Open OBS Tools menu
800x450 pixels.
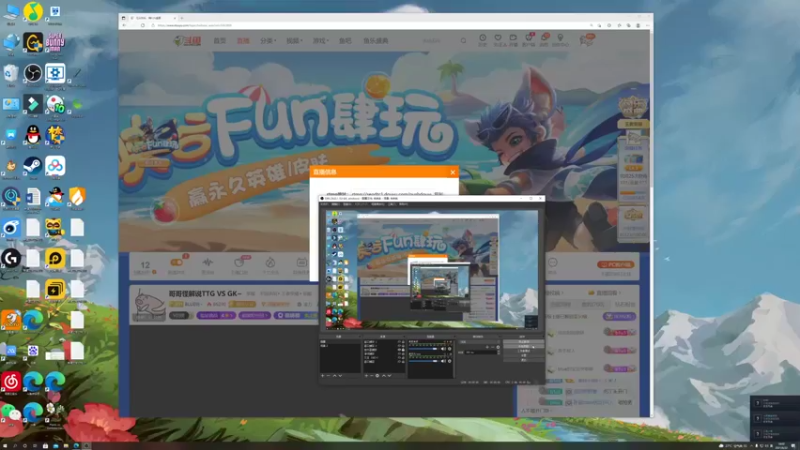coord(391,204)
